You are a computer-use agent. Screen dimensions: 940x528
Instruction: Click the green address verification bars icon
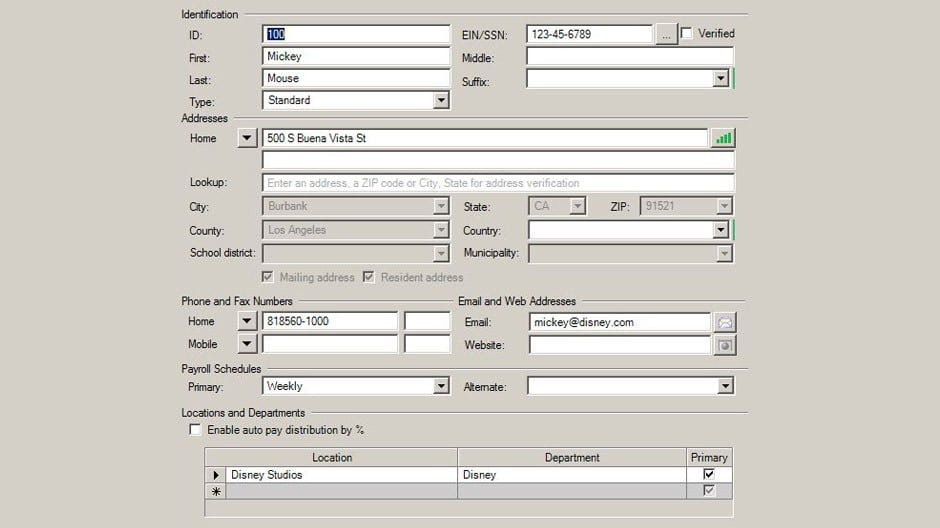tap(722, 138)
